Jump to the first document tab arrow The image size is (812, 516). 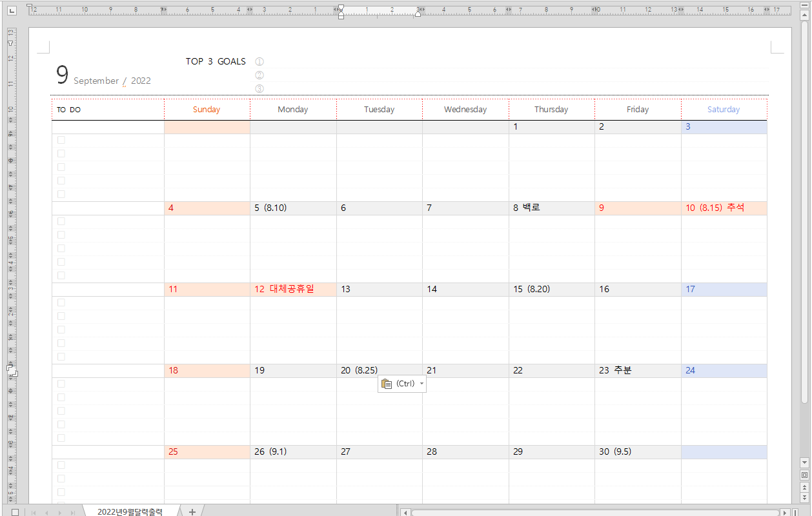pyautogui.click(x=34, y=512)
